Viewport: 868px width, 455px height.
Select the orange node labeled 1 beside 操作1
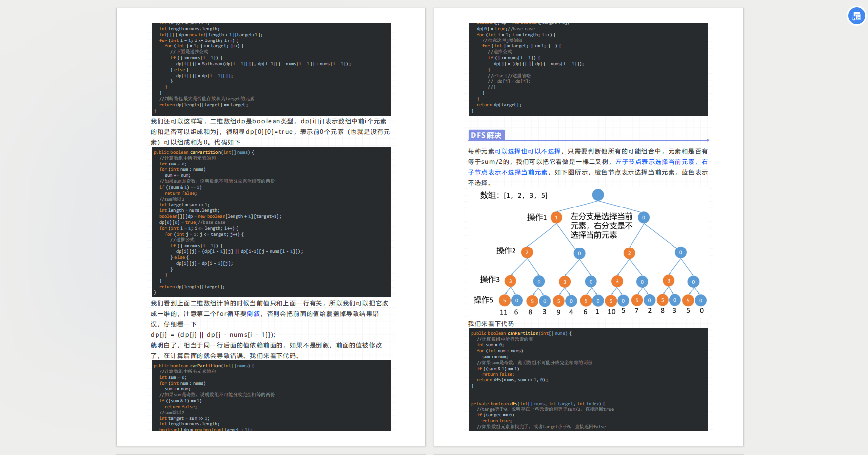pos(556,217)
